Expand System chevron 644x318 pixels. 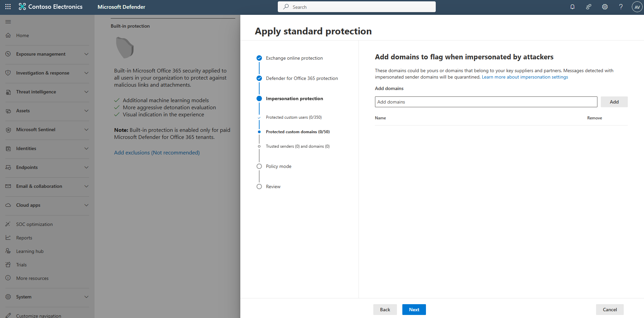click(x=86, y=297)
